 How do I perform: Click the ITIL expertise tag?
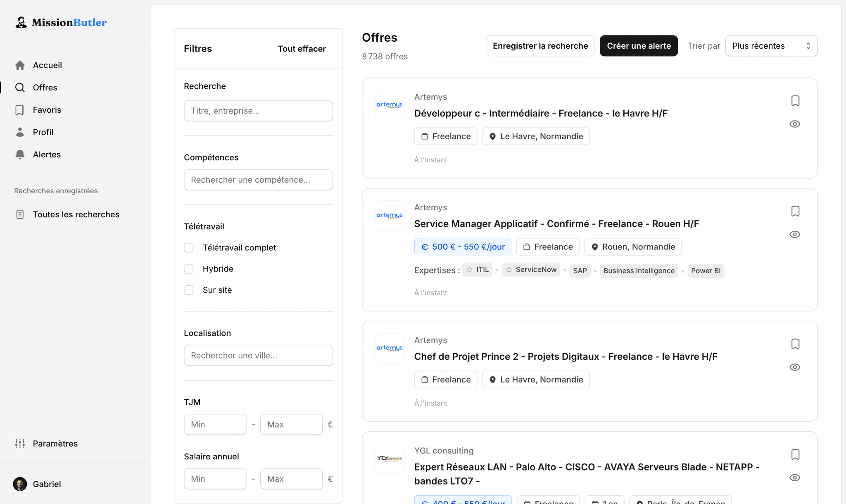coord(478,270)
